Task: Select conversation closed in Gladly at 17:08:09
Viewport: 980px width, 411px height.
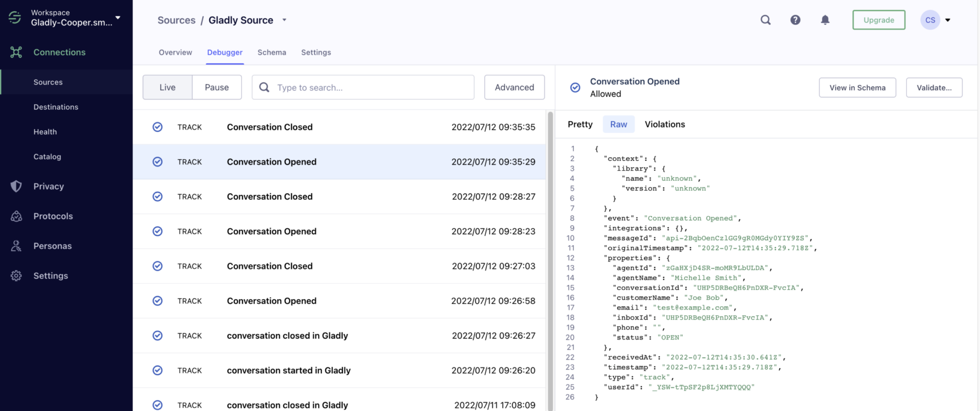Action: pos(339,399)
